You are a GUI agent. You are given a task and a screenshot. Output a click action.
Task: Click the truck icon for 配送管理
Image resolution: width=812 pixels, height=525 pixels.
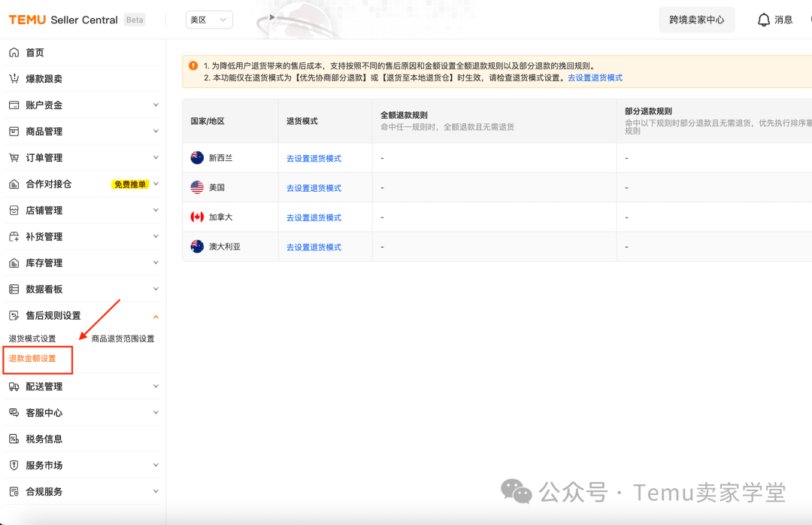pyautogui.click(x=14, y=387)
